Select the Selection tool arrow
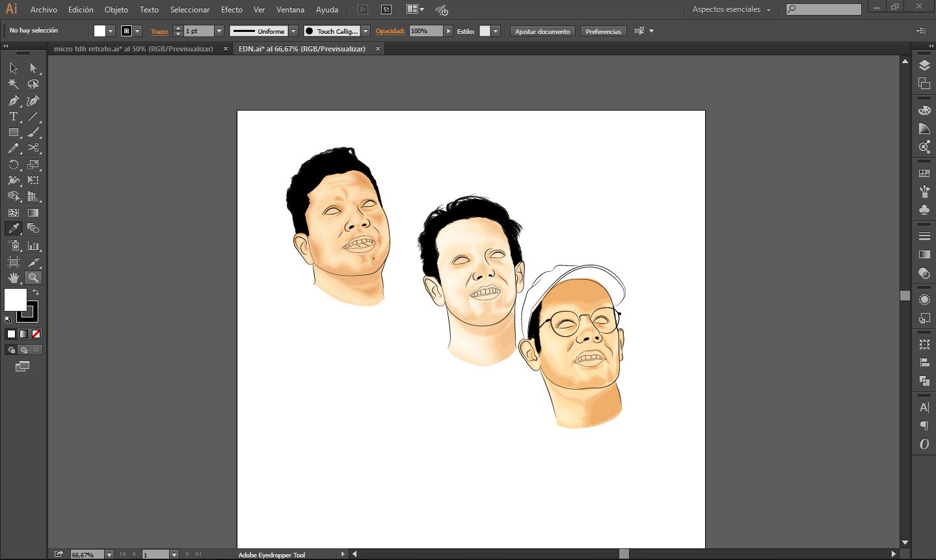Viewport: 936px width, 560px height. click(14, 68)
